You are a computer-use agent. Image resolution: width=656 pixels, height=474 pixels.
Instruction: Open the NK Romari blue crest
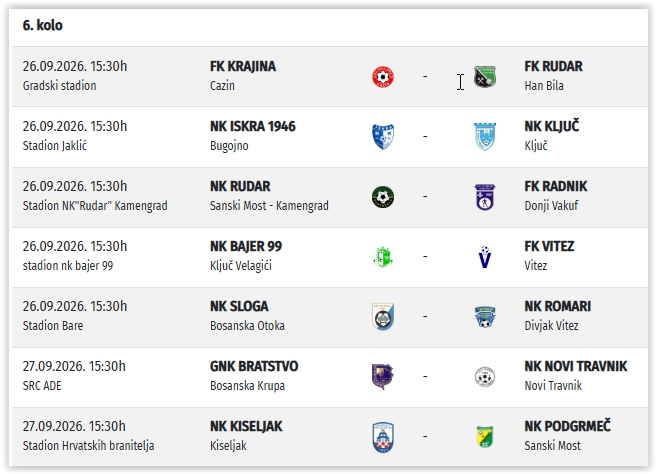(485, 317)
